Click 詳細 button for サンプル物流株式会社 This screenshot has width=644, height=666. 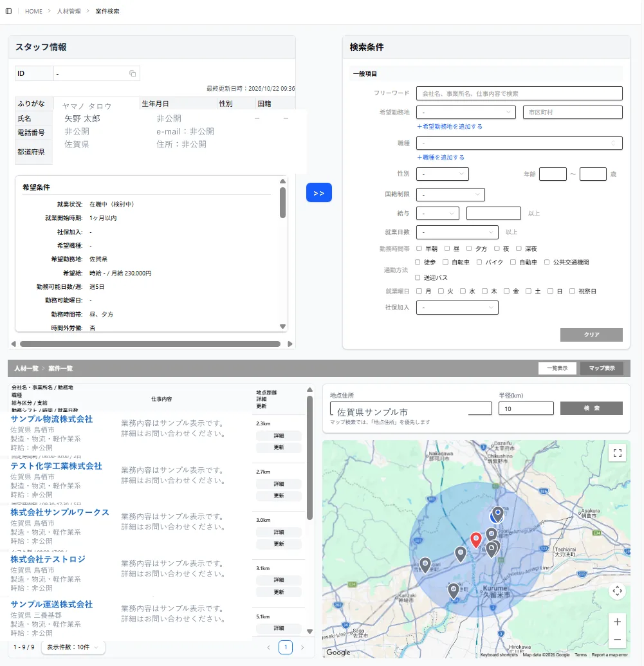(279, 436)
